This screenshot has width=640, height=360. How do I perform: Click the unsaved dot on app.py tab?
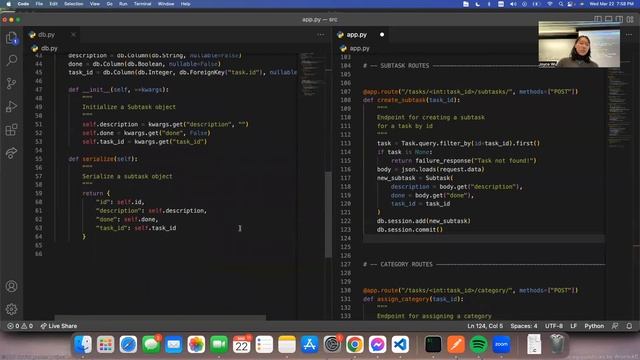(382, 35)
